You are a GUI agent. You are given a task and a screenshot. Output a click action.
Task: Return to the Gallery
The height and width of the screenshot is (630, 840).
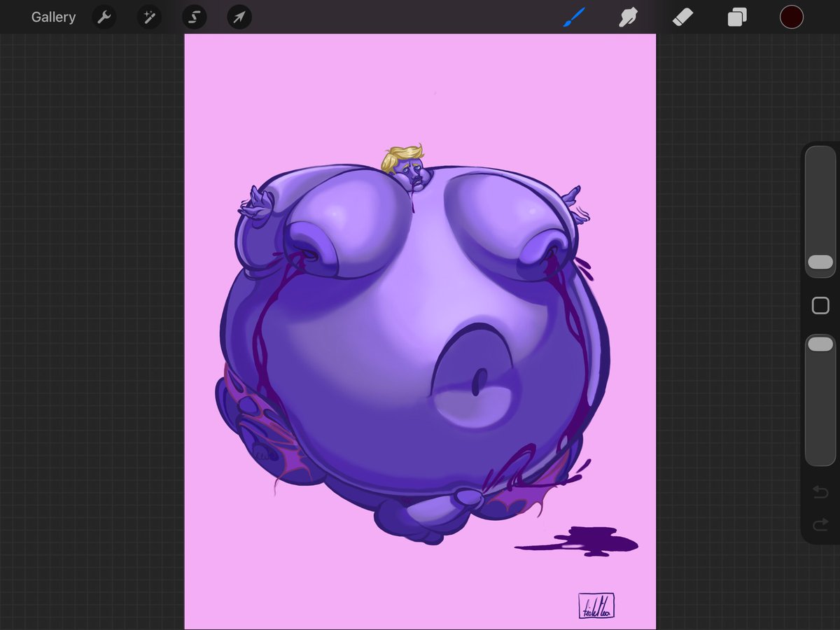53,17
